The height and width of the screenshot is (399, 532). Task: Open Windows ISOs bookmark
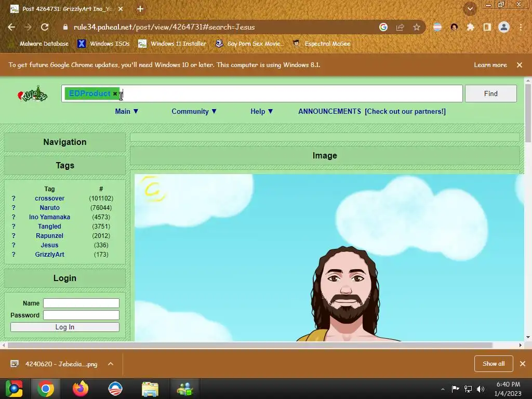click(x=103, y=44)
